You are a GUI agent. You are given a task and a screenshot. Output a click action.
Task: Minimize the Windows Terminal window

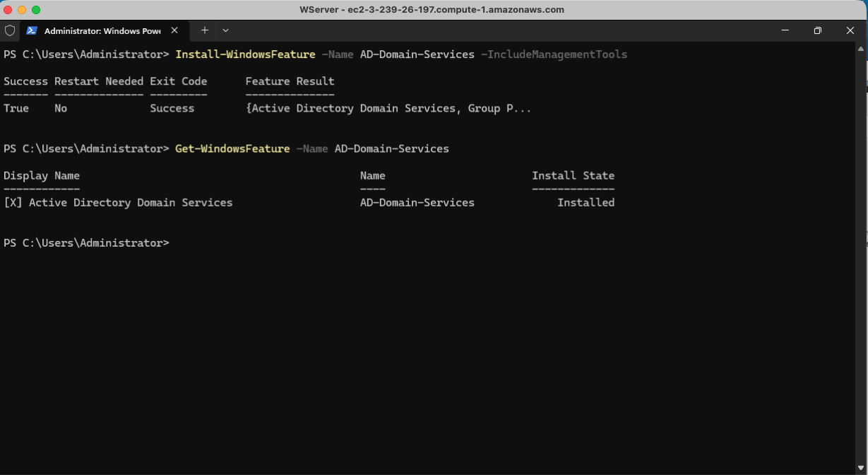[785, 30]
